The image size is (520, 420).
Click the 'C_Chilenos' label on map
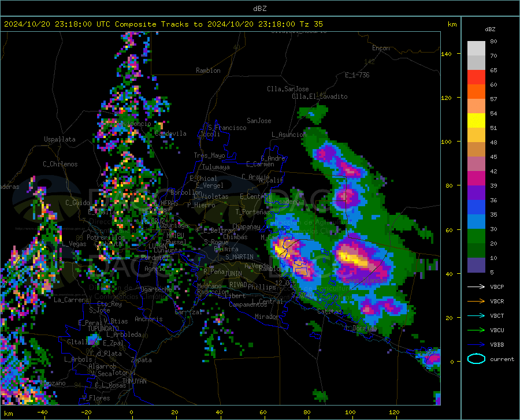click(x=60, y=164)
